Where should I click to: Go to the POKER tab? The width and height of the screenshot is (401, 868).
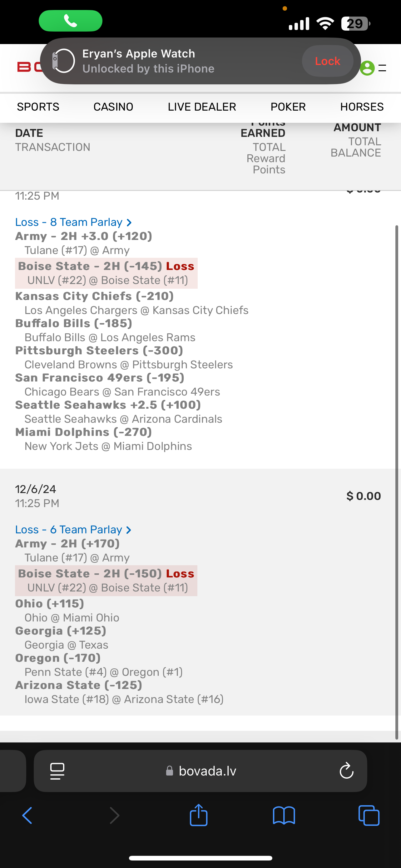click(x=288, y=107)
